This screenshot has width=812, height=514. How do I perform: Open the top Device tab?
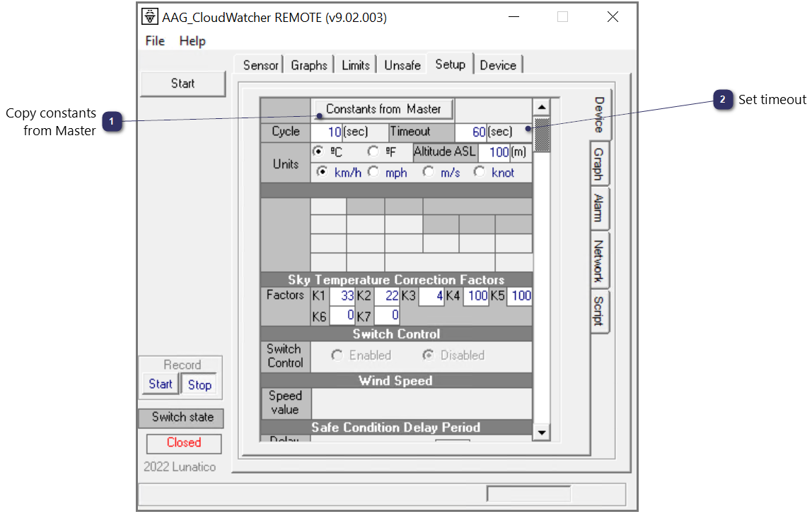pos(498,65)
